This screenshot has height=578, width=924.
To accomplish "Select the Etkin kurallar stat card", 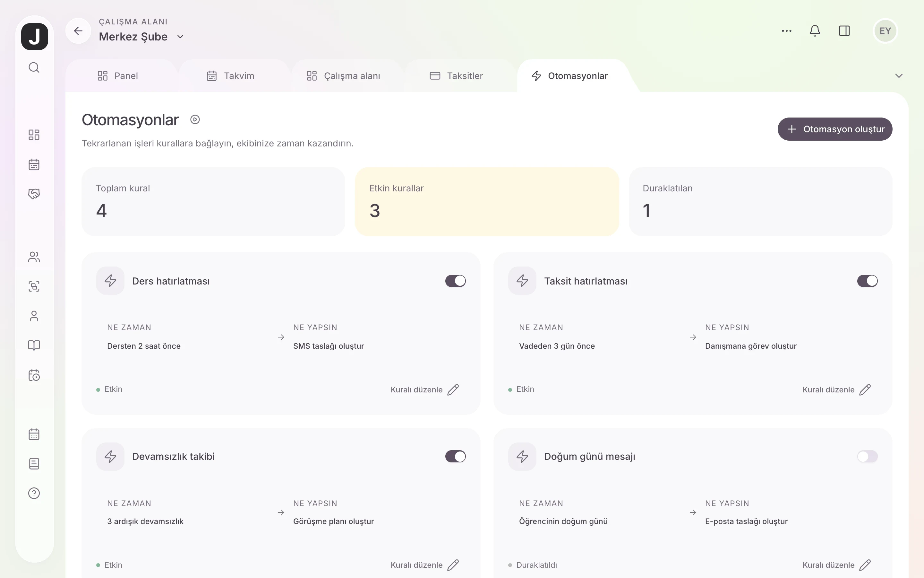I will (487, 201).
